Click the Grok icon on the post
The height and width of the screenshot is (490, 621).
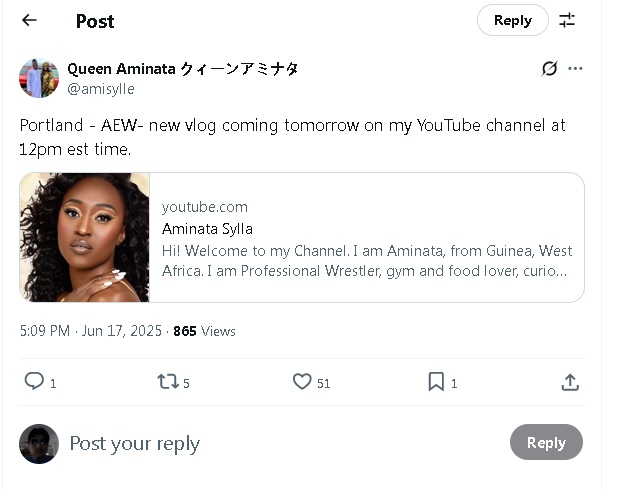[x=549, y=69]
